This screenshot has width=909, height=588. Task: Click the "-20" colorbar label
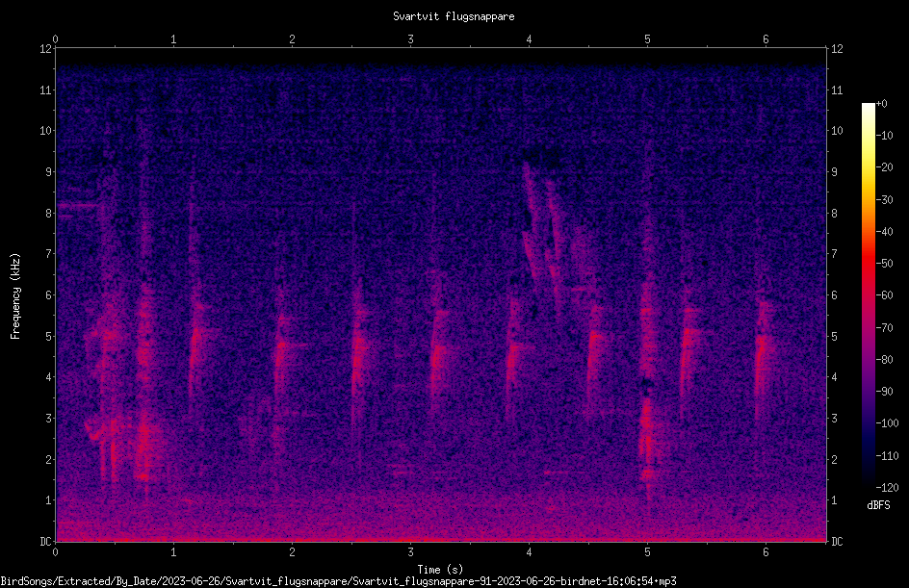click(x=884, y=167)
